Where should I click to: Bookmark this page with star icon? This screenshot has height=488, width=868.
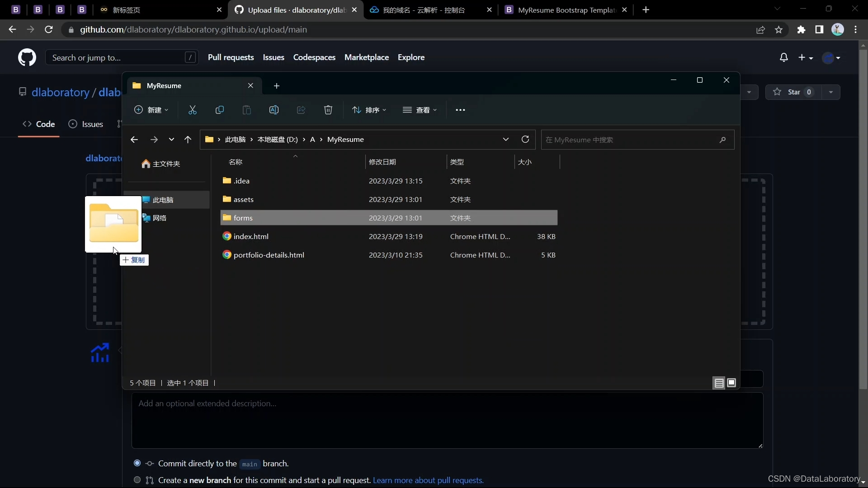pyautogui.click(x=778, y=29)
